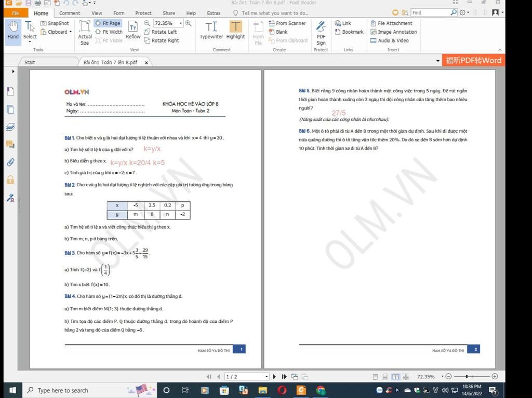532x398 pixels.
Task: Enable Fit Page view
Action: pos(108,23)
